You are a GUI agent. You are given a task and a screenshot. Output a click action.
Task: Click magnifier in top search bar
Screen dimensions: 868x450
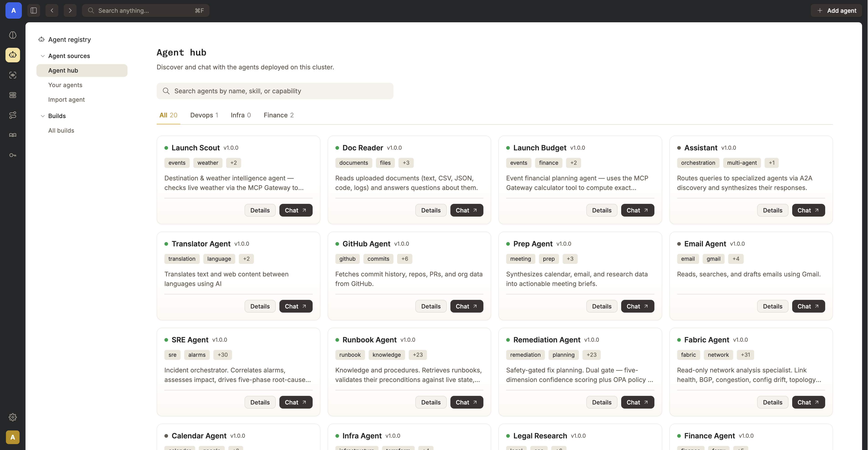click(x=91, y=10)
